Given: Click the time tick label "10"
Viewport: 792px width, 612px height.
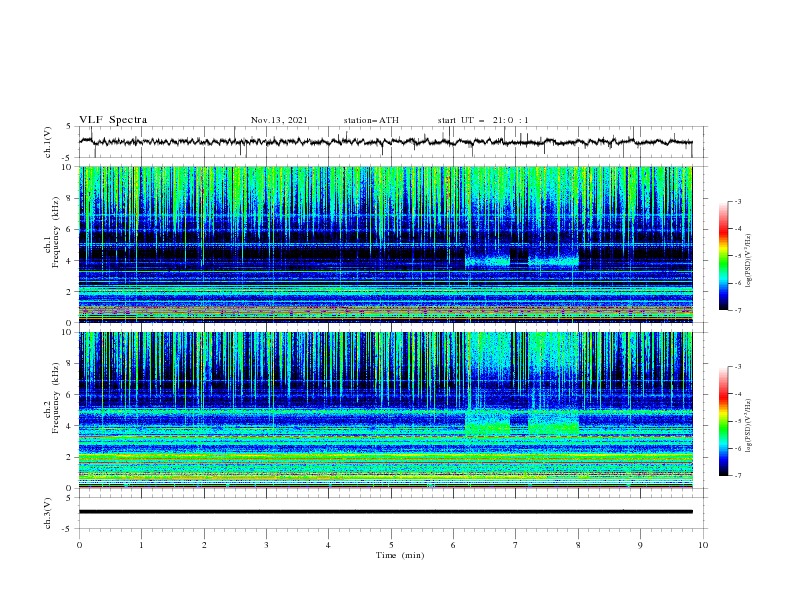Looking at the screenshot, I should pos(703,545).
